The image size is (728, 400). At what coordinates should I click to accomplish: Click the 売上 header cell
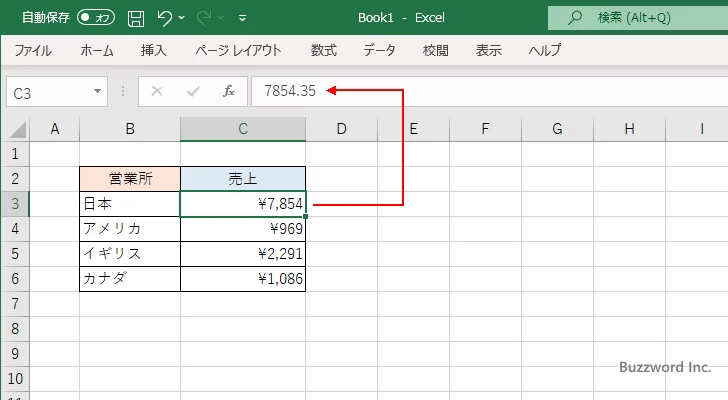coord(243,179)
